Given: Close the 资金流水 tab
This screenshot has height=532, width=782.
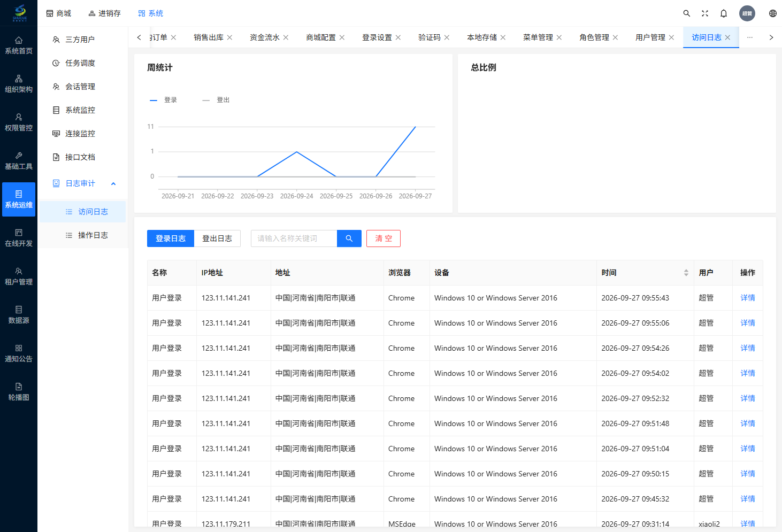Looking at the screenshot, I should [286, 37].
